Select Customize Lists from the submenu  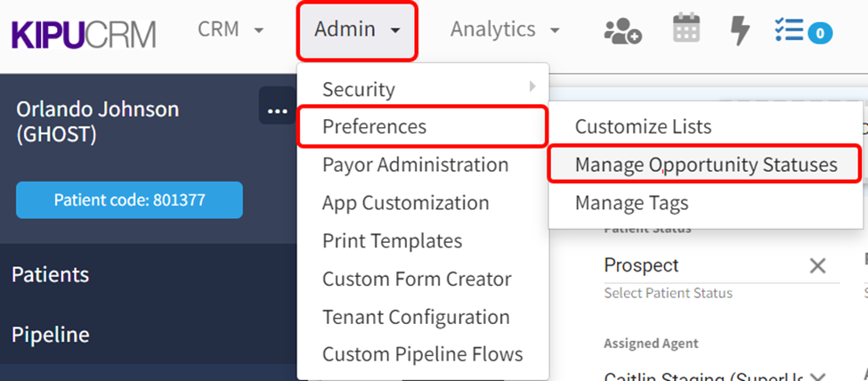tap(643, 126)
